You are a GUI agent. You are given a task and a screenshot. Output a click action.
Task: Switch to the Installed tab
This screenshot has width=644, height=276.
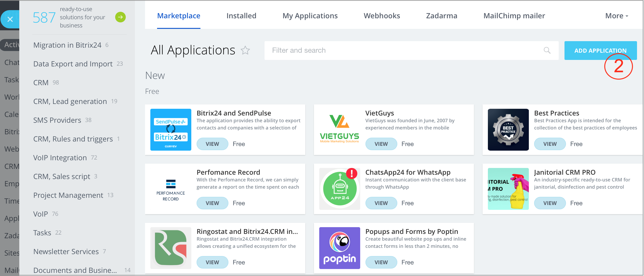241,16
